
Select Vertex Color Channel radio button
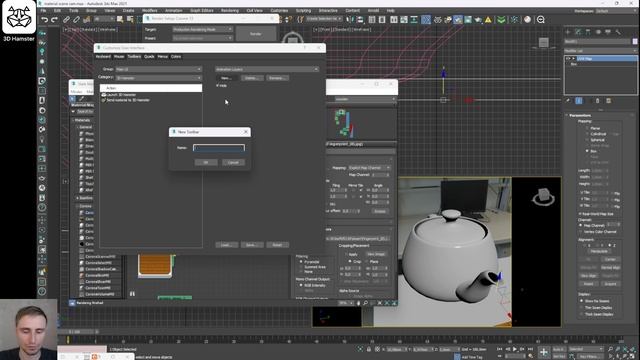[581, 232]
